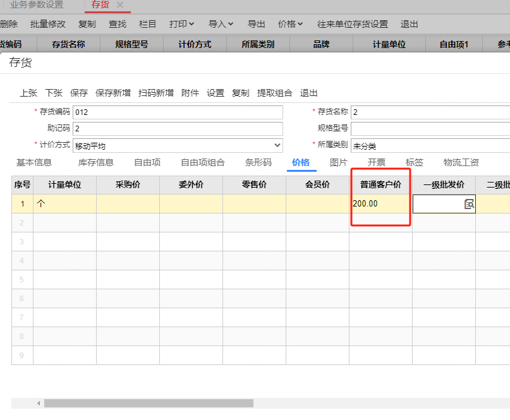The width and height of the screenshot is (510, 420).
Task: Click 一级批发价 column header
Action: tap(444, 184)
